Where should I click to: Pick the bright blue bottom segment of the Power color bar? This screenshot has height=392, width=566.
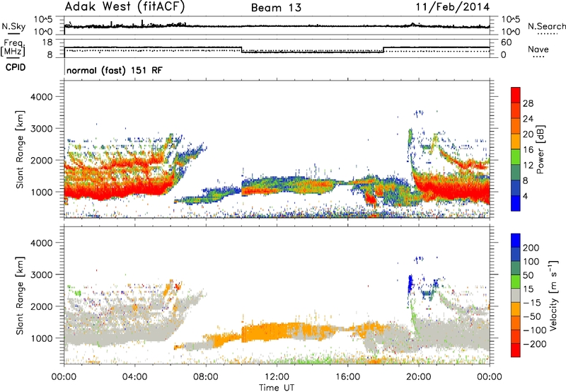click(x=516, y=203)
